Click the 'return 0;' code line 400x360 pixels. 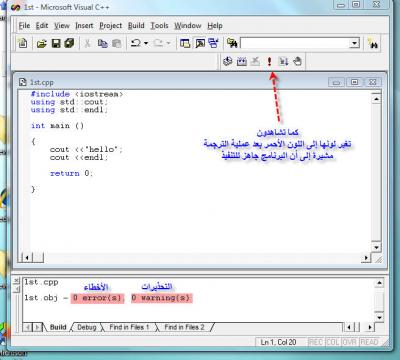[71, 173]
